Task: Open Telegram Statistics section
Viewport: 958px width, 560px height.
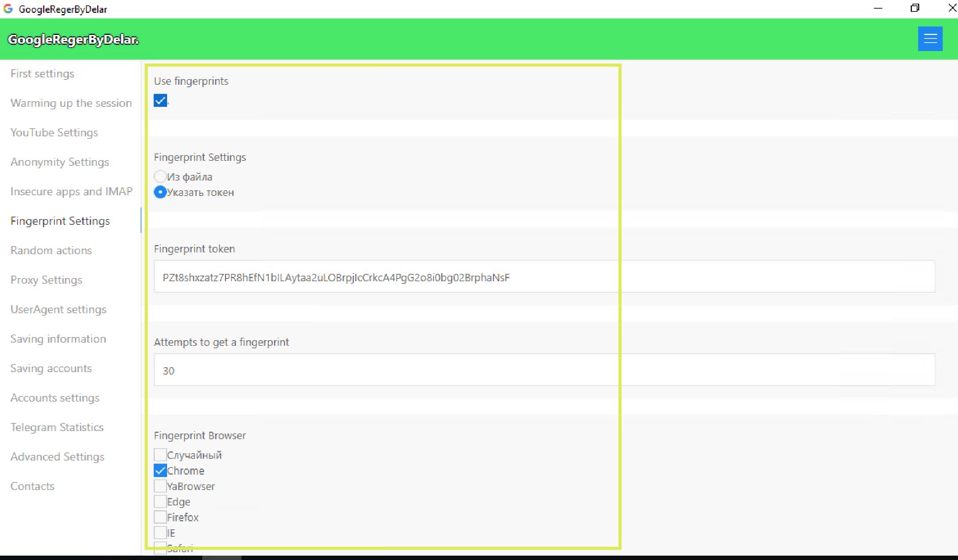Action: 57,427
